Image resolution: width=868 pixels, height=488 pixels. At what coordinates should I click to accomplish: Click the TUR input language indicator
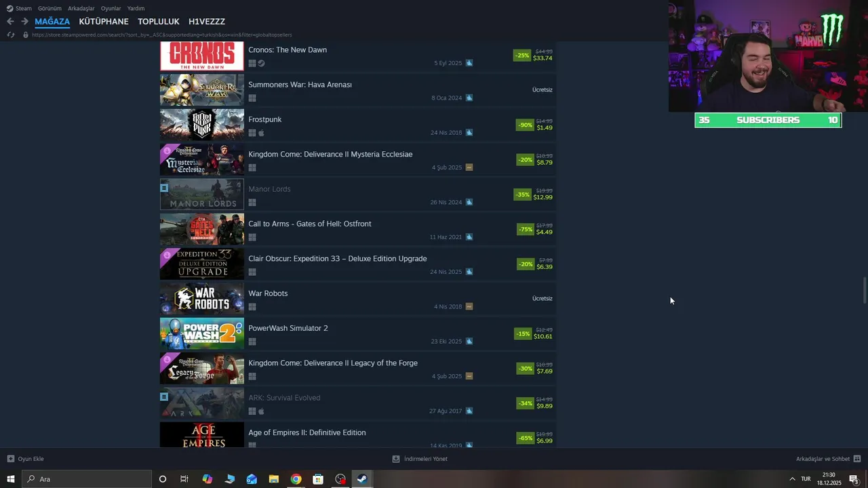806,479
